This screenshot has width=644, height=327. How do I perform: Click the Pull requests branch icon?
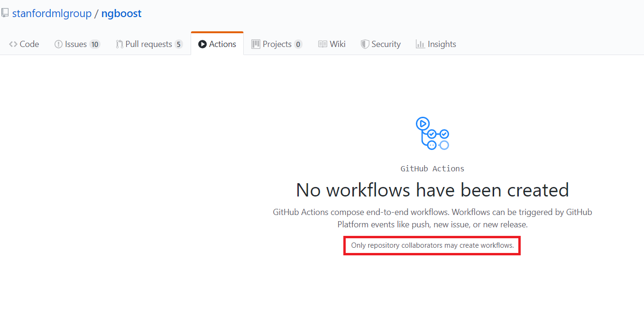coord(119,44)
